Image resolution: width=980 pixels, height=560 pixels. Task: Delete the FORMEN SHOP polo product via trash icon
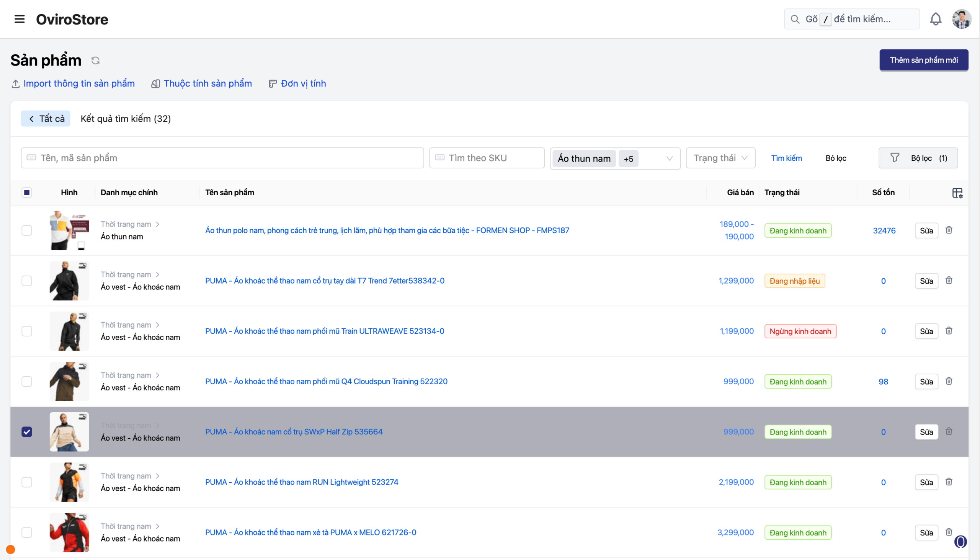coord(949,230)
